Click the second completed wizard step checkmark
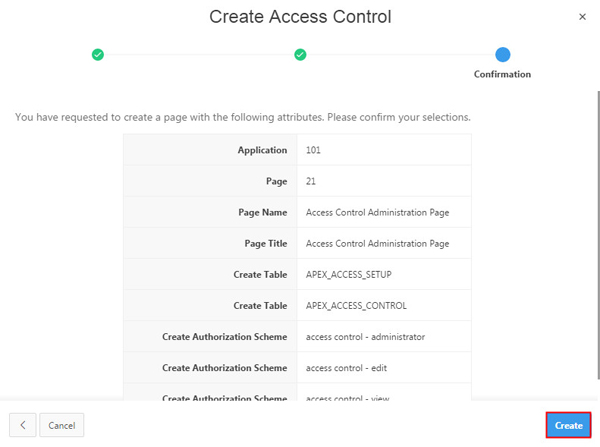 pyautogui.click(x=300, y=54)
